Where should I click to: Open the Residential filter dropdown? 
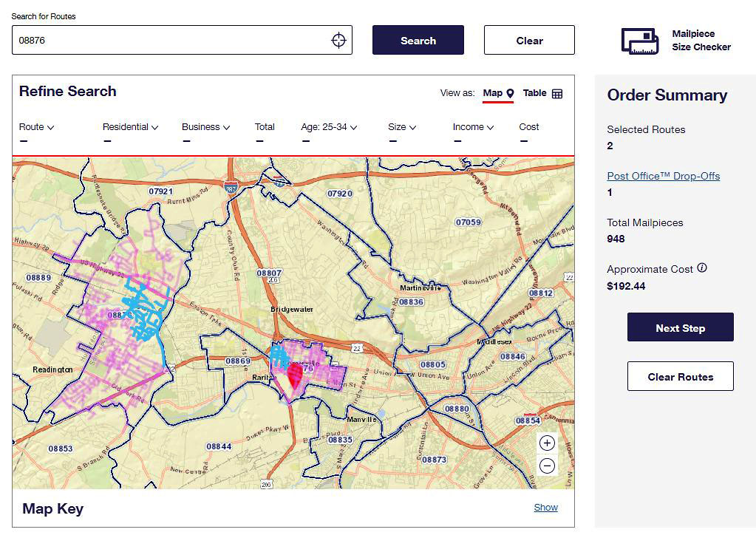(x=130, y=127)
